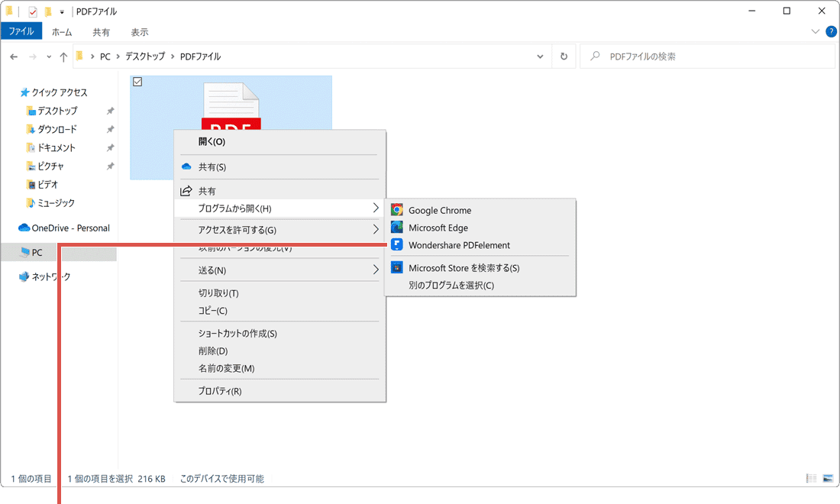Navigate up using the up arrow icon
840x504 pixels.
[x=63, y=56]
